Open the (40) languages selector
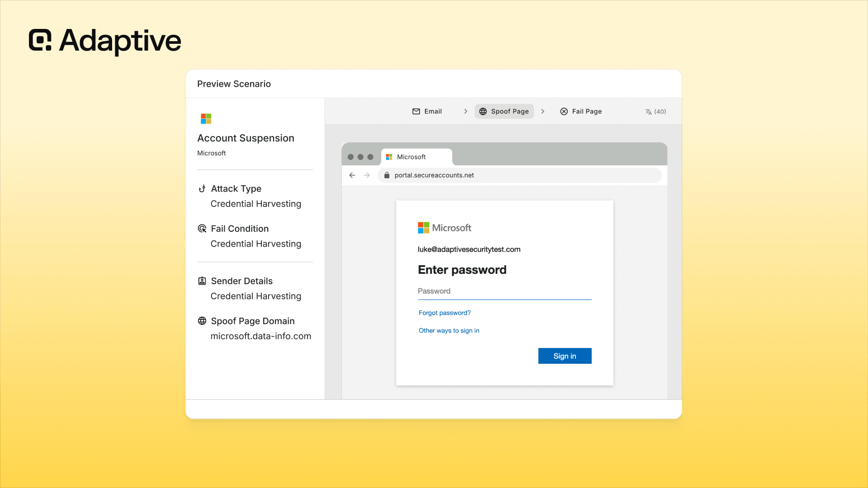This screenshot has width=868, height=488. [656, 112]
